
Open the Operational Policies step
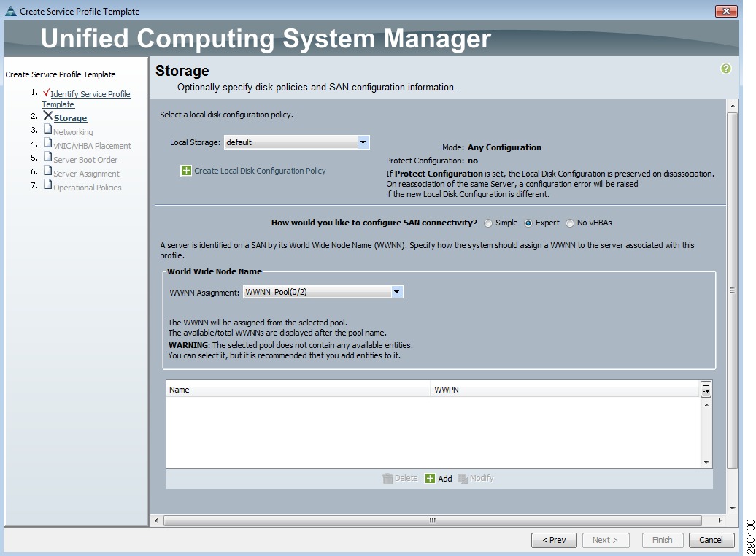(x=88, y=188)
